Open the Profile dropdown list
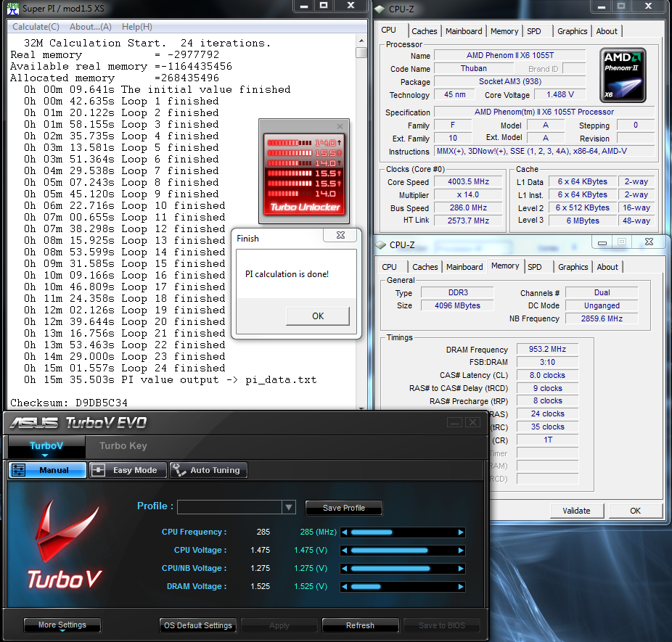This screenshot has height=642, width=672. pos(289,507)
